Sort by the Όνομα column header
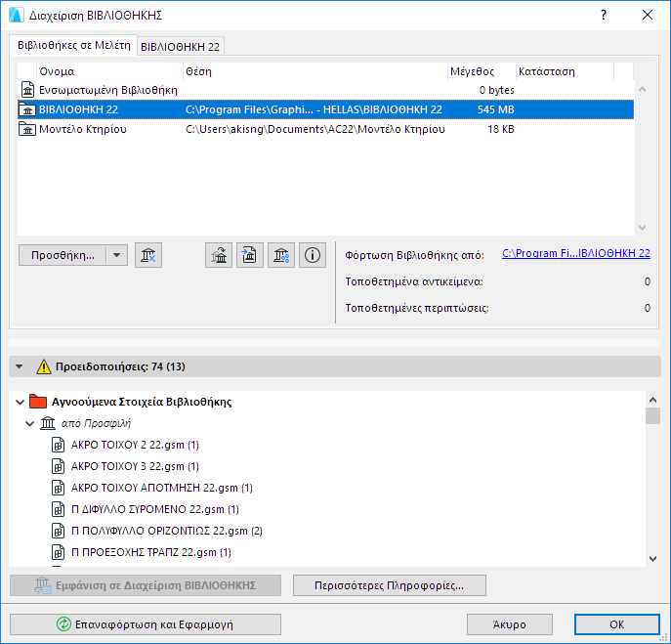Screen dimensions: 671x644 pyautogui.click(x=110, y=71)
